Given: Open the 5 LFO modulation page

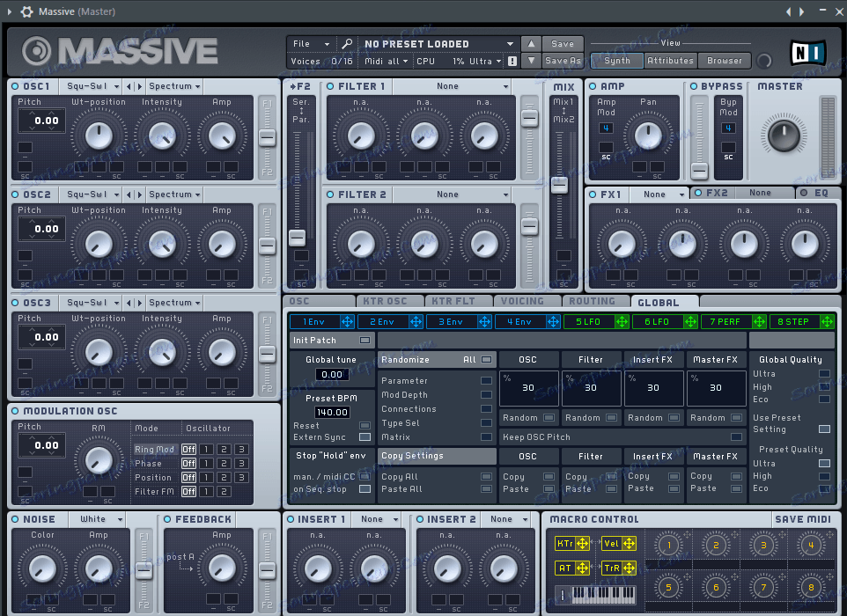Looking at the screenshot, I should pos(588,322).
